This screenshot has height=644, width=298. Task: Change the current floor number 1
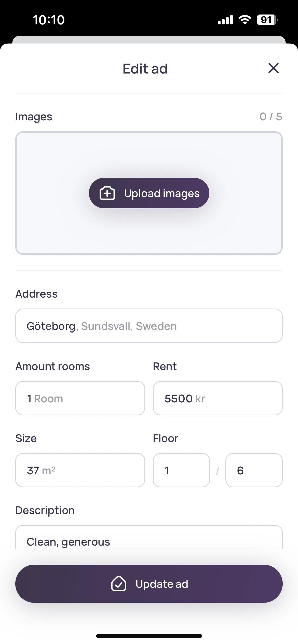tap(181, 470)
